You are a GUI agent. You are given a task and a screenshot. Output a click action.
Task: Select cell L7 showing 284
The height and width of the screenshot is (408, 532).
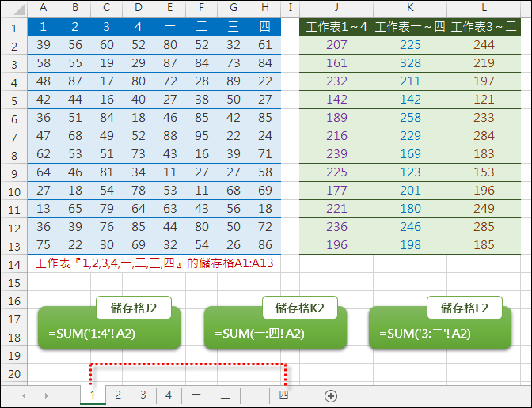point(484,136)
